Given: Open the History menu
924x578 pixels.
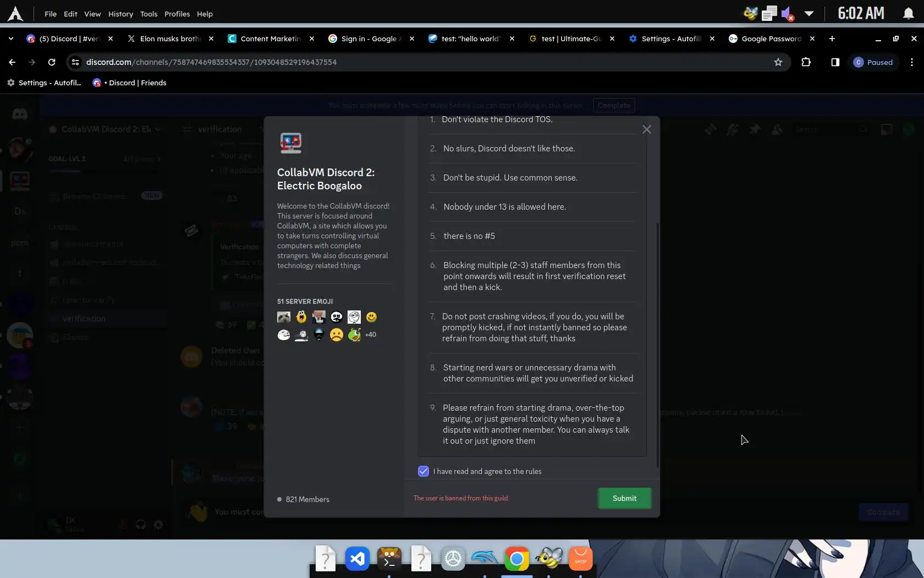Looking at the screenshot, I should click(120, 14).
